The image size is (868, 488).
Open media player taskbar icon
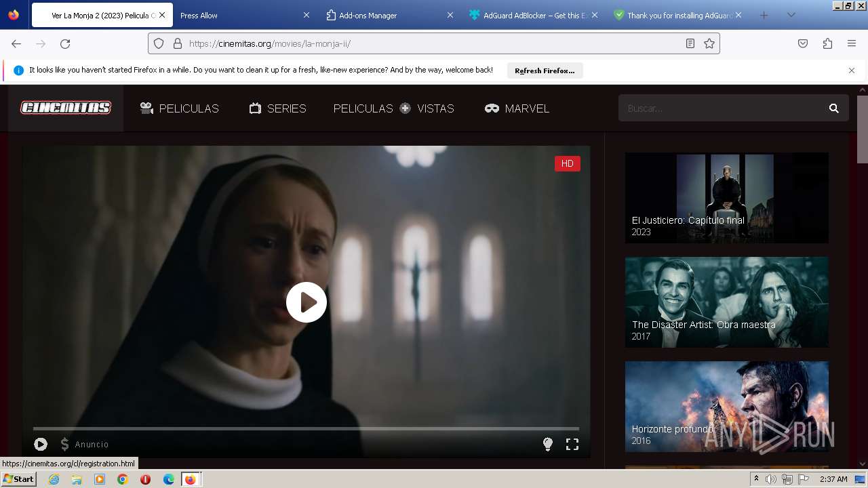[100, 479]
